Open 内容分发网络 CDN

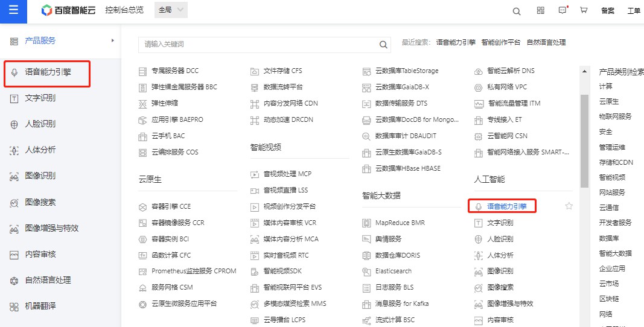click(x=290, y=103)
